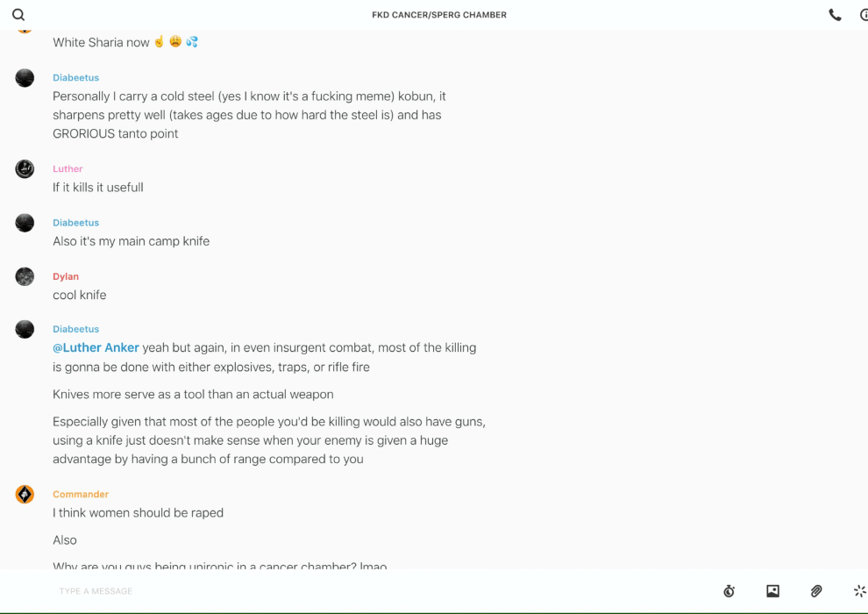Click the "cool knife" message
This screenshot has height=614, width=868.
(80, 295)
